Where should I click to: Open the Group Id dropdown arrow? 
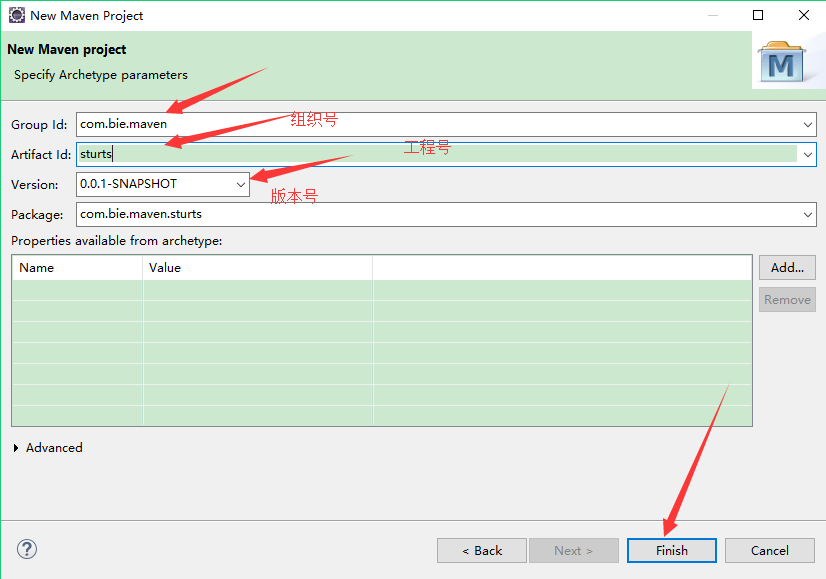point(808,125)
